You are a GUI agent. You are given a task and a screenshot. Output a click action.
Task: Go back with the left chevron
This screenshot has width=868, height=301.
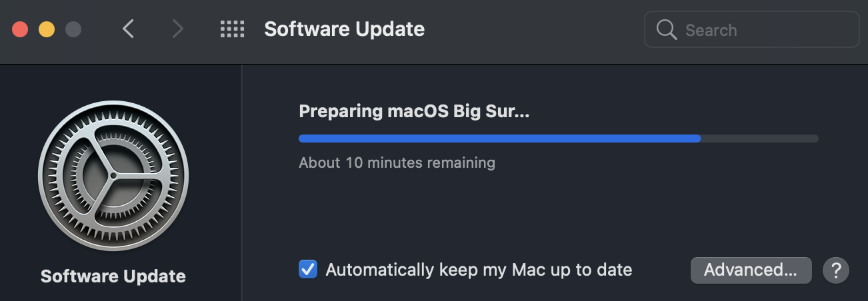129,29
